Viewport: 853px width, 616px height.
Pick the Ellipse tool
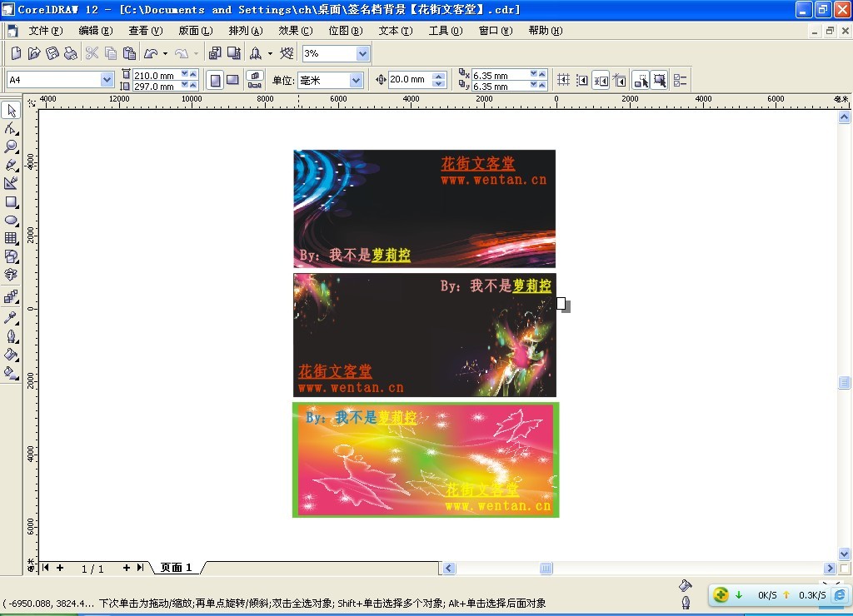(12, 220)
